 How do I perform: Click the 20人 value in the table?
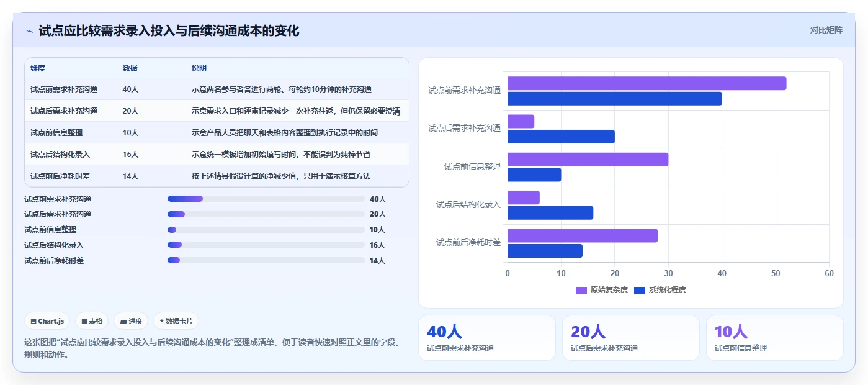pos(130,111)
